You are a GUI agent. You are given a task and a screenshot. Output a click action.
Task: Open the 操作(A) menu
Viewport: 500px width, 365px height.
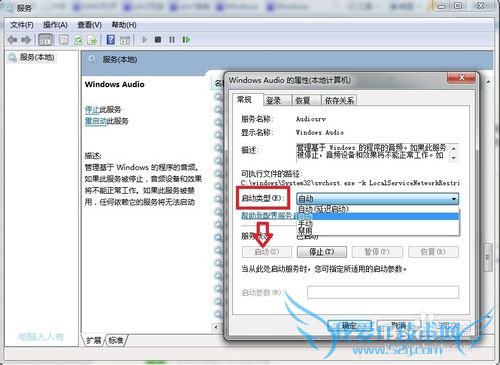pyautogui.click(x=55, y=25)
